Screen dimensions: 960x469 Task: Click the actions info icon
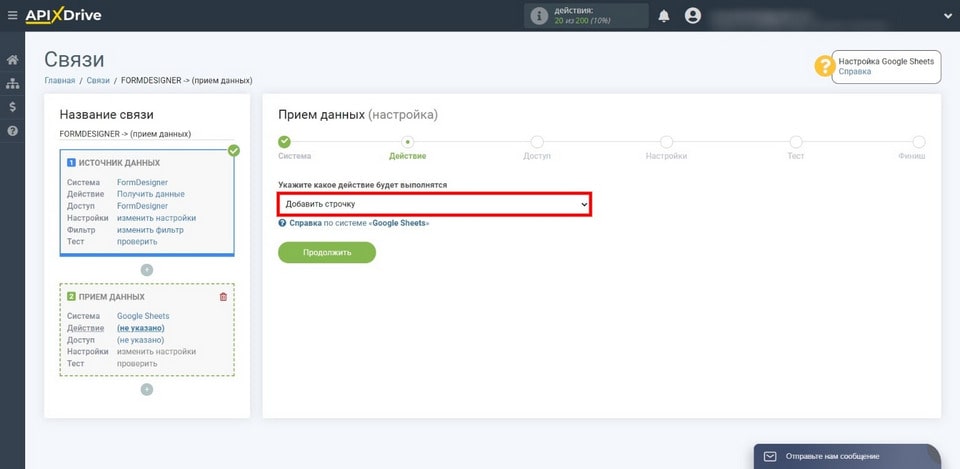[540, 16]
